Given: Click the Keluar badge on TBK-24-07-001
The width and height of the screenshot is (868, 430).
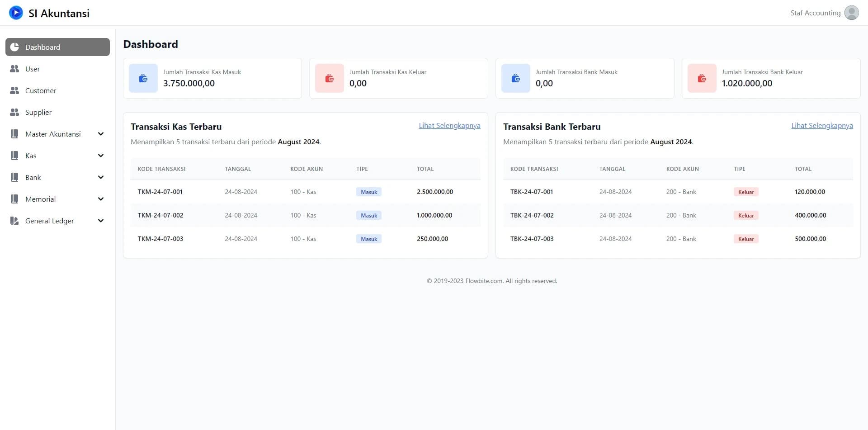Looking at the screenshot, I should [x=745, y=192].
